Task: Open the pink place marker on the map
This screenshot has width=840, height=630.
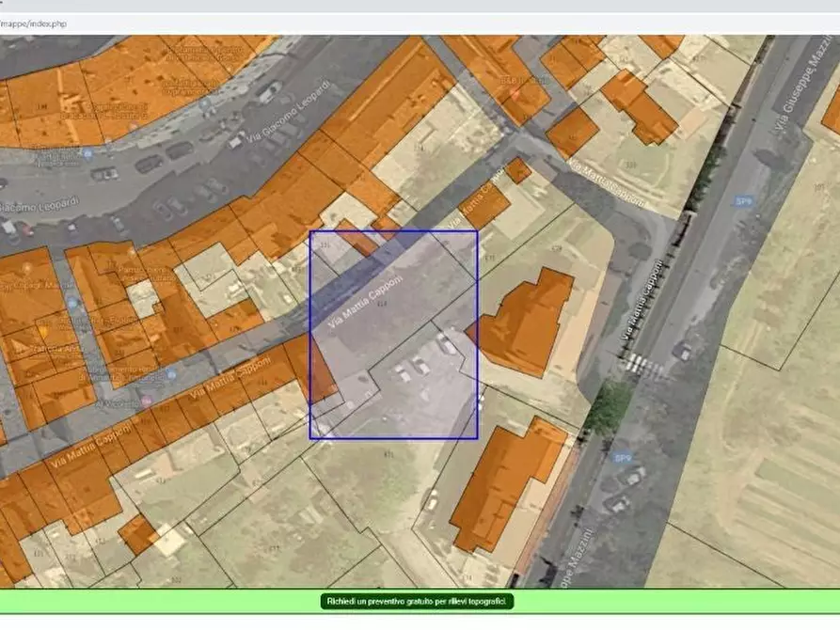Action: click(x=146, y=402)
